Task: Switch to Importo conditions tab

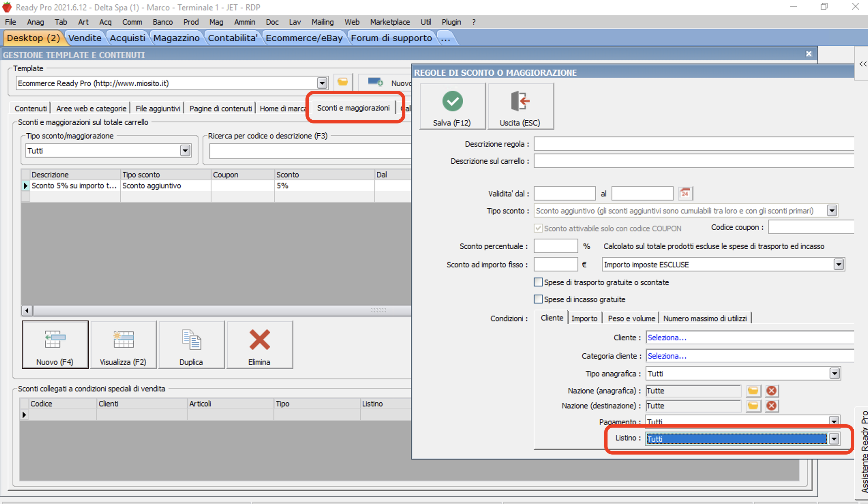Action: pos(584,318)
